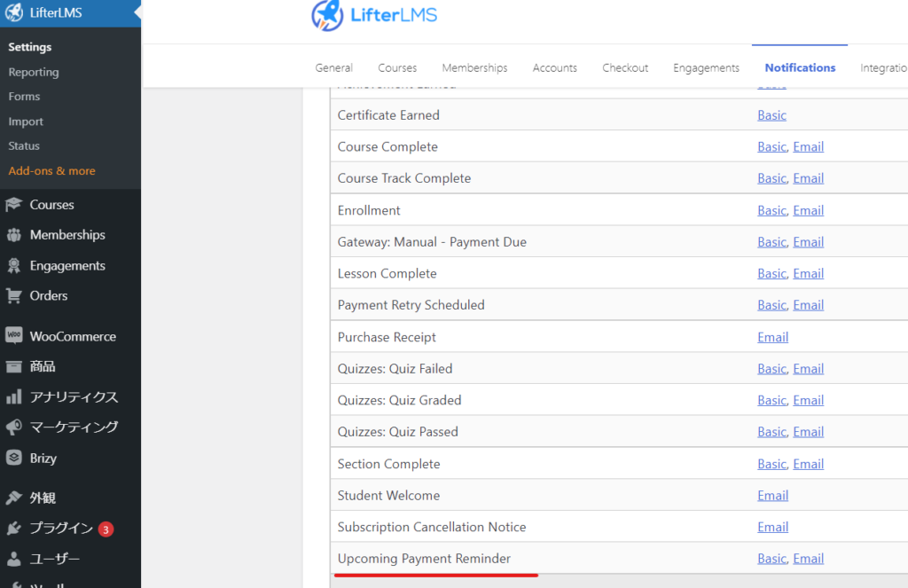Open Forms in the LifterLMS submenu

click(x=24, y=96)
